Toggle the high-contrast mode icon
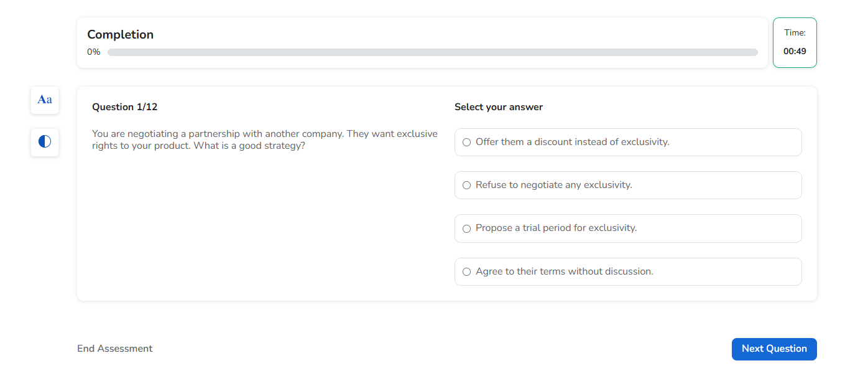This screenshot has width=868, height=386. (x=45, y=142)
